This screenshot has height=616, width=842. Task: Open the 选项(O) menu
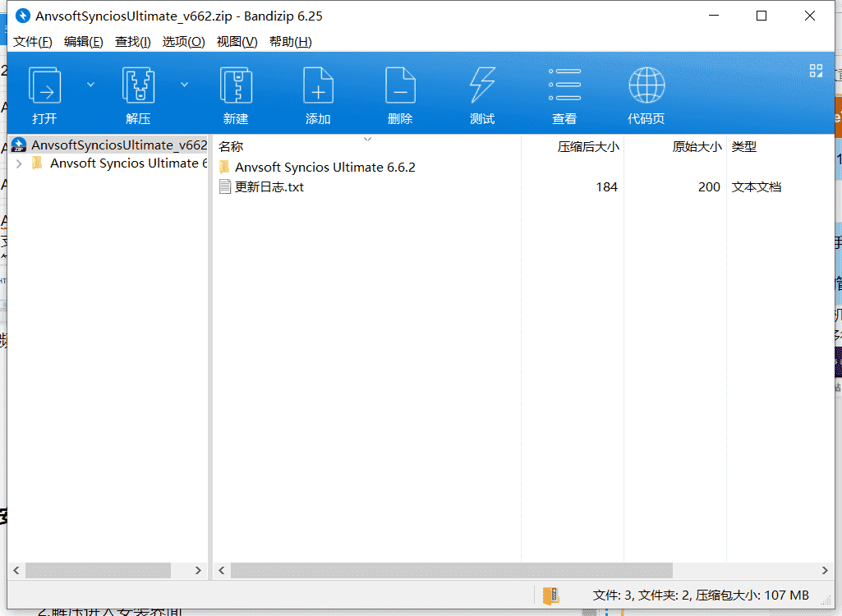pyautogui.click(x=184, y=42)
